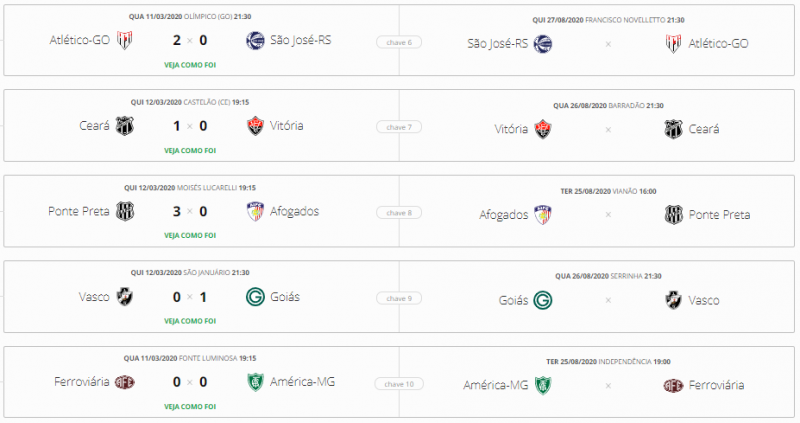The image size is (800, 423).
Task: Click the Atlético-GO crest in first-leg match
Action: click(126, 41)
